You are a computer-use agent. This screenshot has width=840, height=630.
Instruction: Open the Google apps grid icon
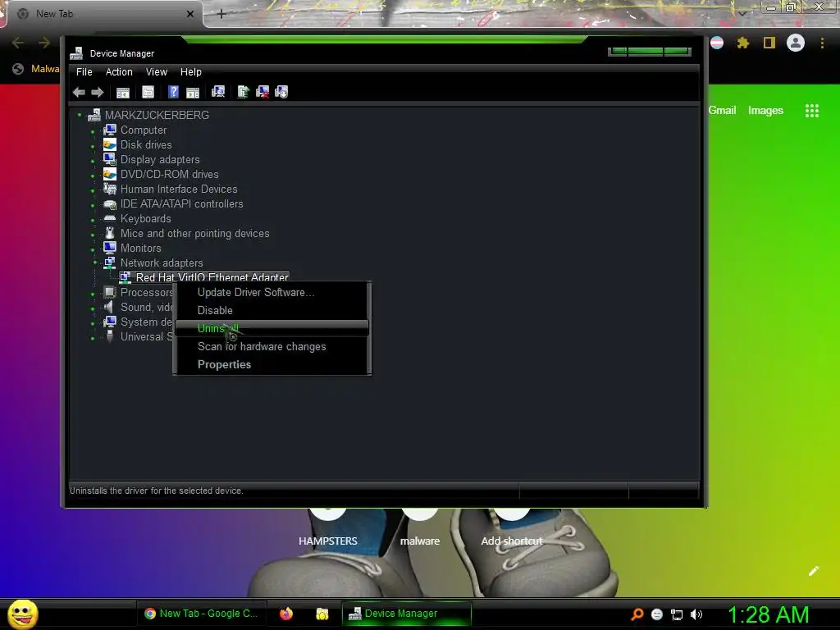[x=812, y=111]
